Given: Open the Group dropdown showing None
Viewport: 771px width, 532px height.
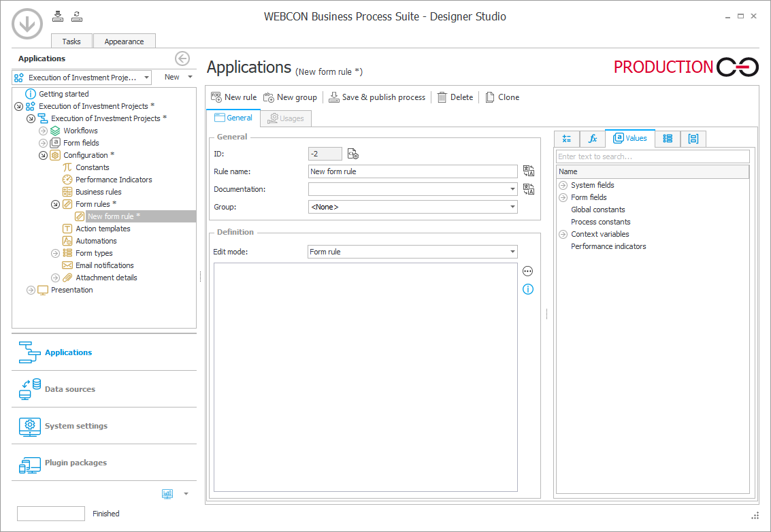Looking at the screenshot, I should click(512, 207).
